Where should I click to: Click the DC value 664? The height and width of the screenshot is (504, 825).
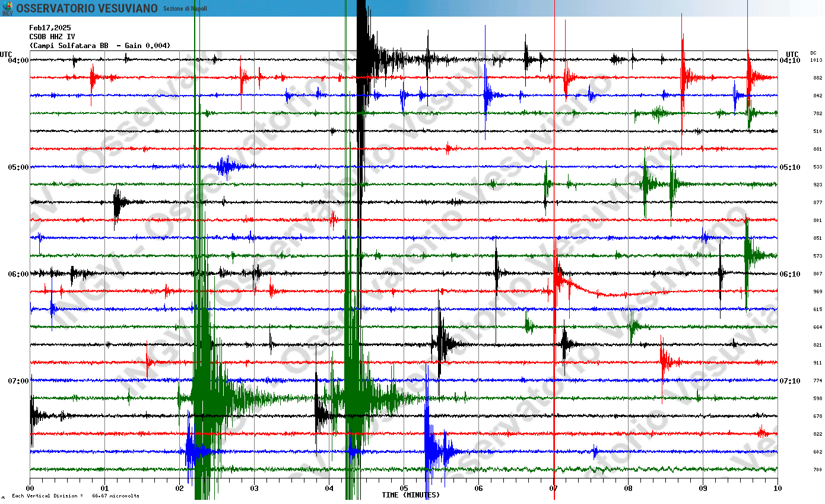coord(817,327)
